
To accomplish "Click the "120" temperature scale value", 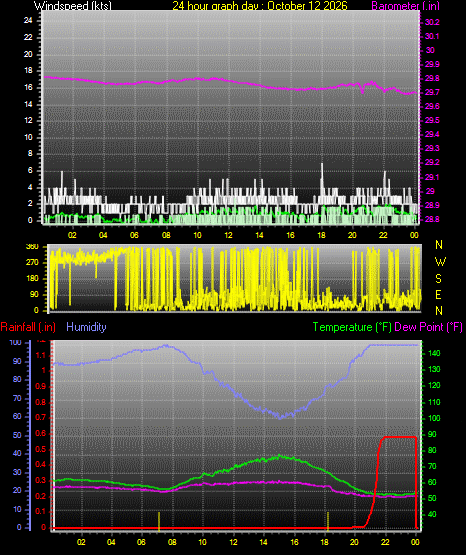I will pos(434,385).
